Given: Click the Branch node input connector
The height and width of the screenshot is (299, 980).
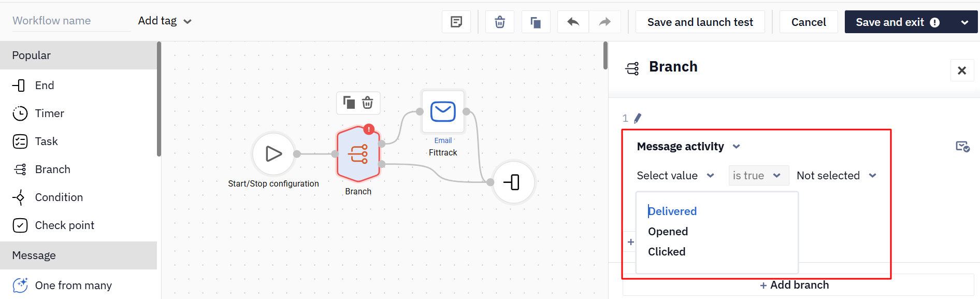Looking at the screenshot, I should point(335,154).
